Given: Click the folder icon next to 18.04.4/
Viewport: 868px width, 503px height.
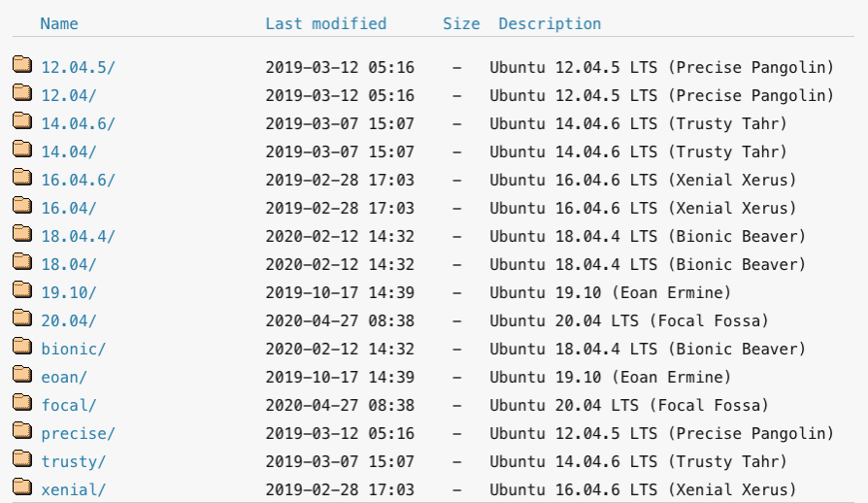Looking at the screenshot, I should [x=22, y=235].
